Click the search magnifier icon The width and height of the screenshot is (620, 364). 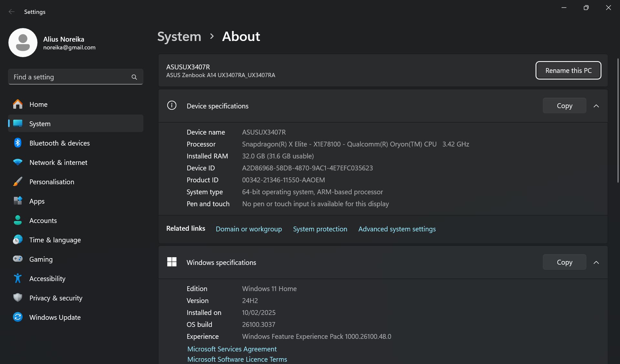coord(134,77)
